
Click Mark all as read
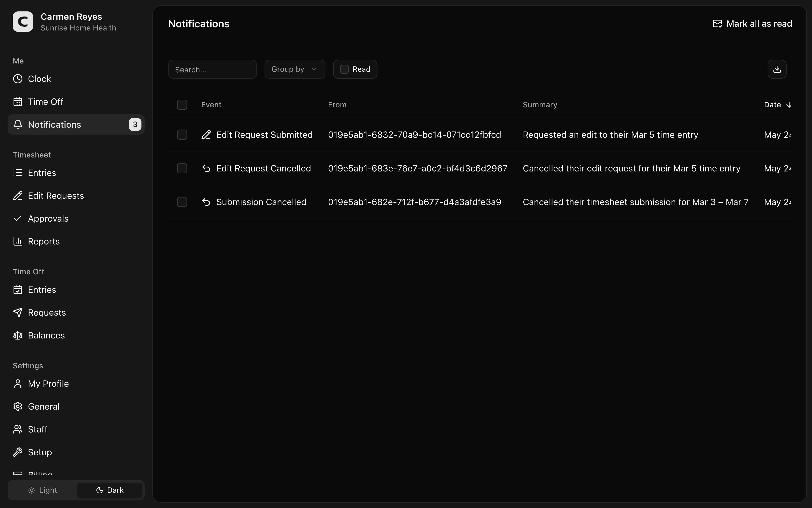tap(752, 23)
